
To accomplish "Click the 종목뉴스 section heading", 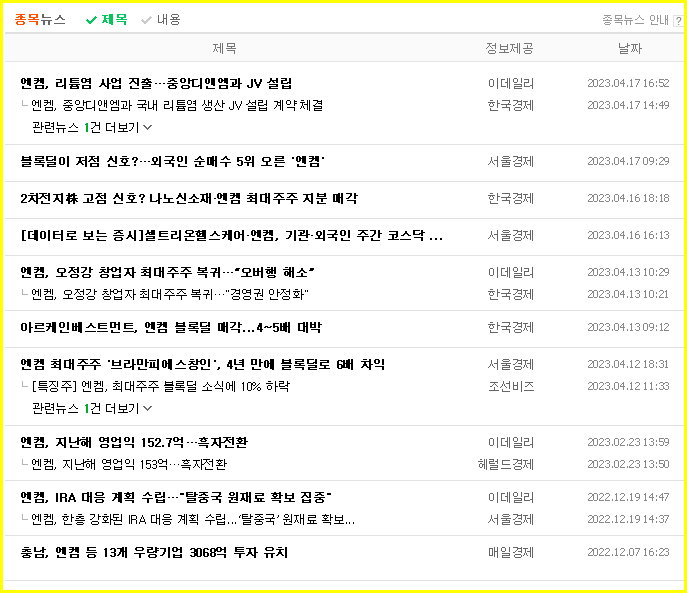I will coord(40,20).
